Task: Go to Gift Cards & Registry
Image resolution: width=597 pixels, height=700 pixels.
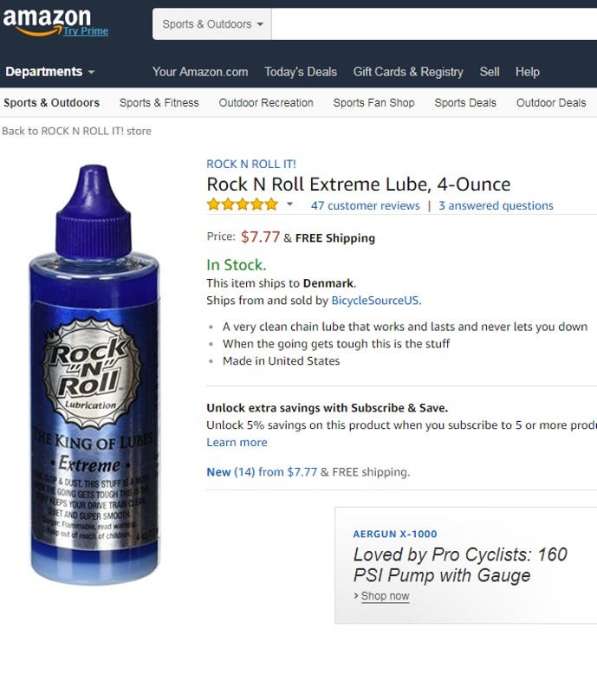Action: tap(408, 72)
